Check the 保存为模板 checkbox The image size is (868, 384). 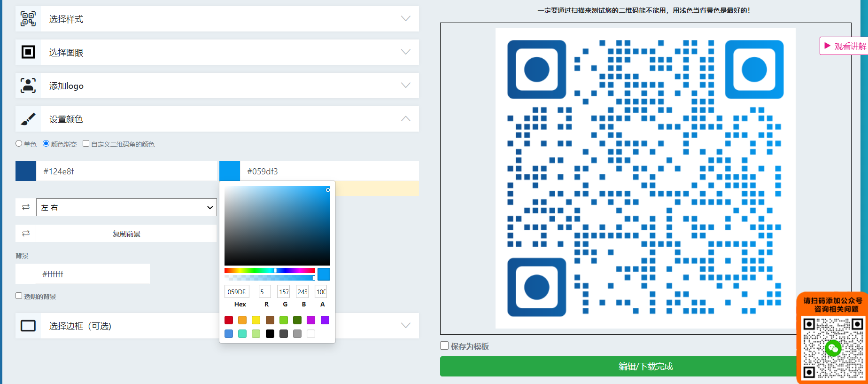pos(444,345)
